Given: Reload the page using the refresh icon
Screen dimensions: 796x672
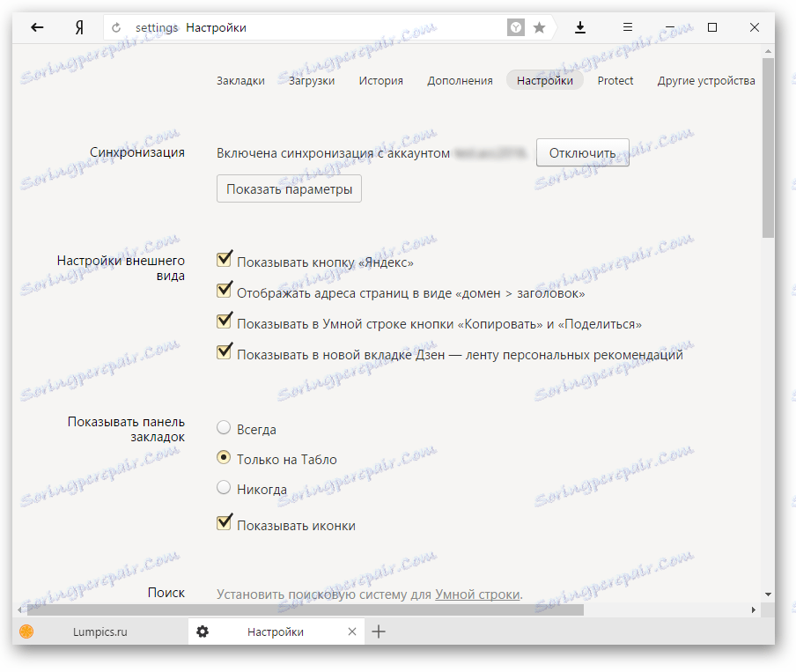Looking at the screenshot, I should [x=115, y=27].
